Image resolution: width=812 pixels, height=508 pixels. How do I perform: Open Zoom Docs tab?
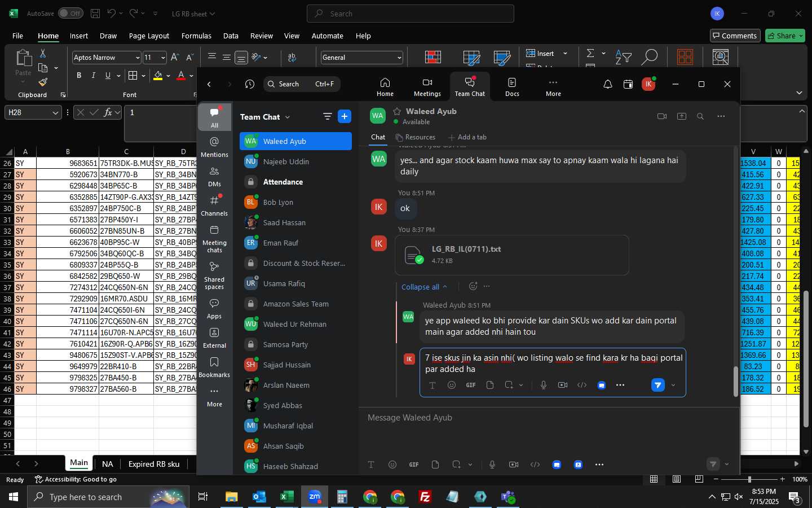tap(512, 86)
